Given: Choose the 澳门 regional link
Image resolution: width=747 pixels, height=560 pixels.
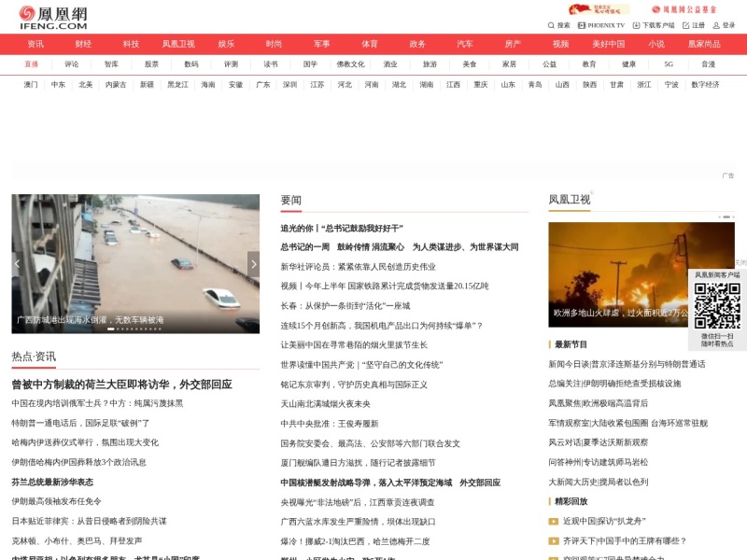Looking at the screenshot, I should pos(31,85).
